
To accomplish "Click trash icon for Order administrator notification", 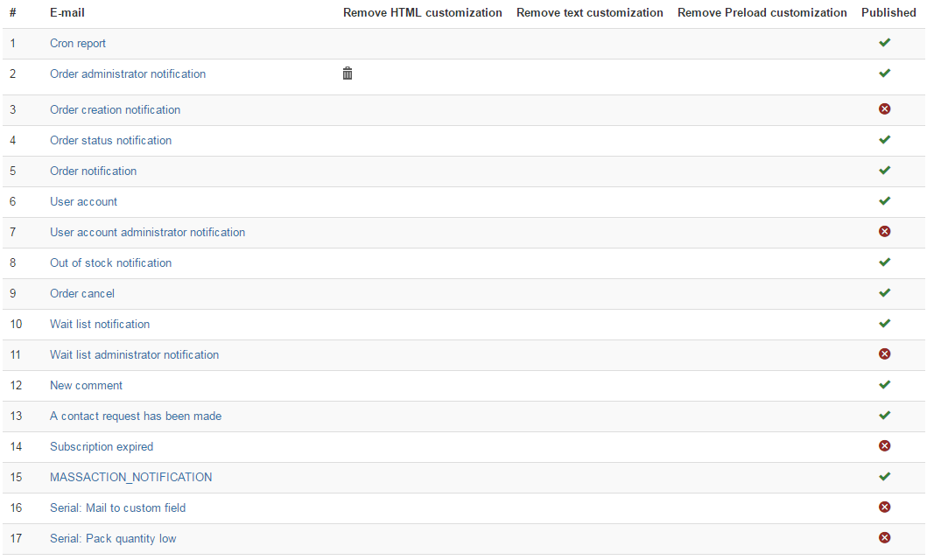I will pyautogui.click(x=348, y=73).
